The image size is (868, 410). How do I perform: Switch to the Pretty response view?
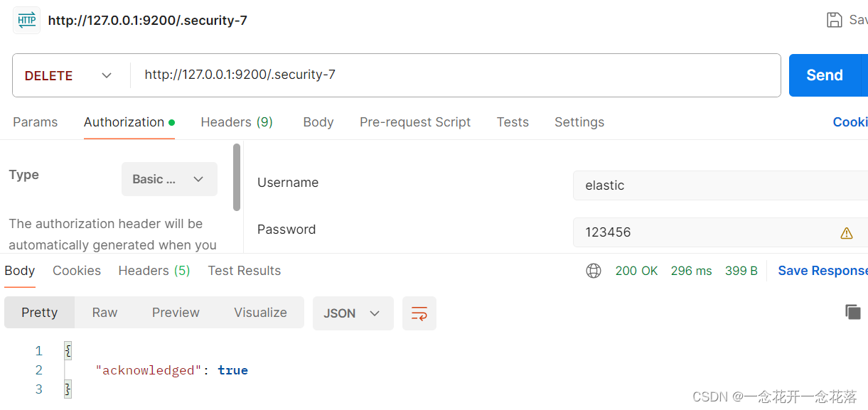coord(39,313)
